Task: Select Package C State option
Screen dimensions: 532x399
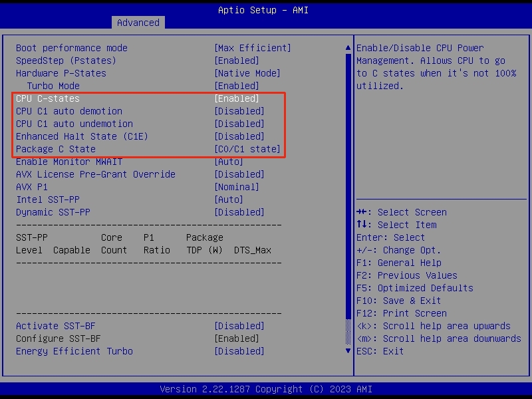Action: click(x=56, y=149)
